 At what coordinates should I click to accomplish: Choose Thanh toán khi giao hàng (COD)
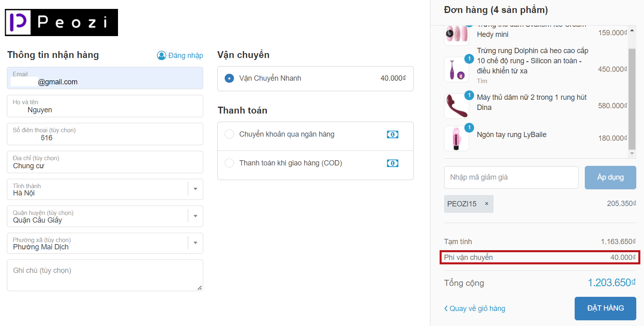(230, 163)
